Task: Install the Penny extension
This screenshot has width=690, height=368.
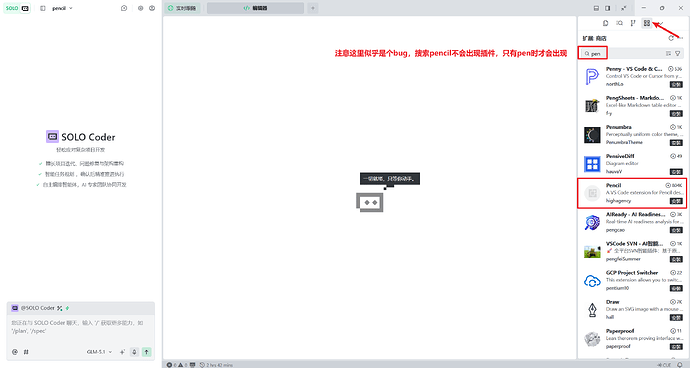Action: click(x=676, y=85)
